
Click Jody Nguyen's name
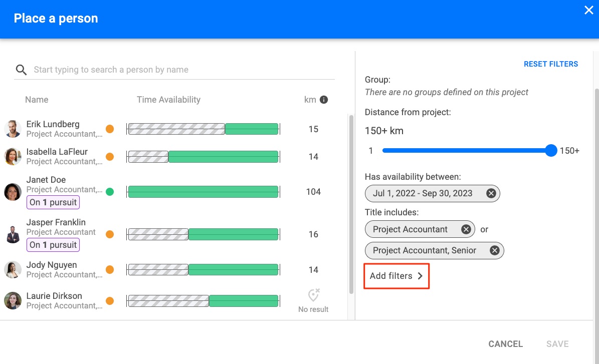click(52, 265)
